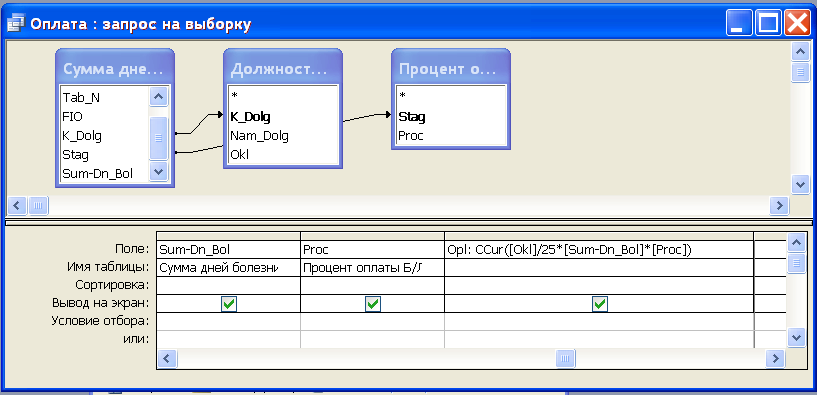
Task: Select Okl field in Должност... table
Action: pos(239,155)
